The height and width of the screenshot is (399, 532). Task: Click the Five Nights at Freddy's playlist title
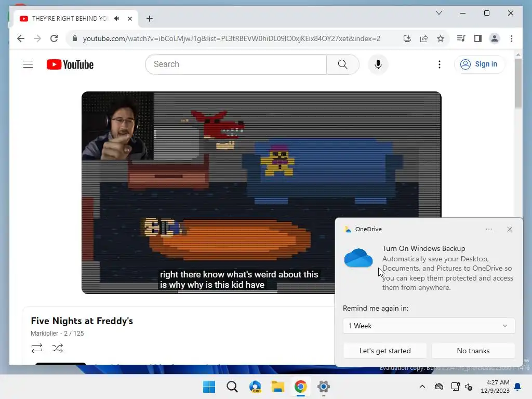point(82,321)
